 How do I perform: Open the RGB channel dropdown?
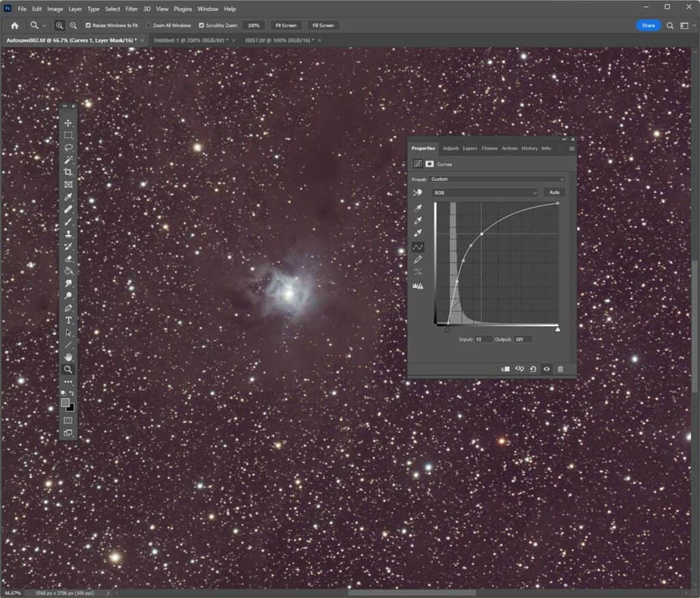point(485,192)
